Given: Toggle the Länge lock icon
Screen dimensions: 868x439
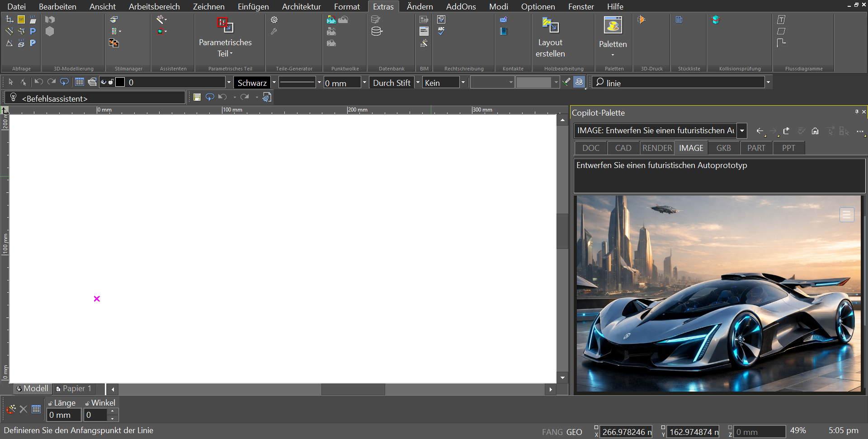Looking at the screenshot, I should [50, 403].
